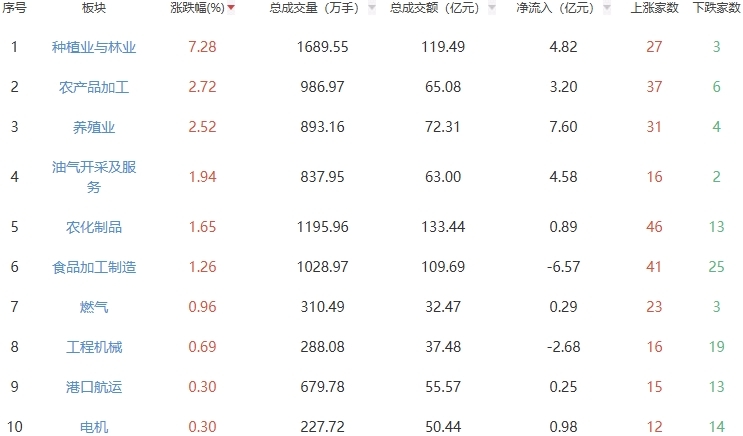Open the 港口航运 sector link
Image resolution: width=743 pixels, height=436 pixels.
94,387
